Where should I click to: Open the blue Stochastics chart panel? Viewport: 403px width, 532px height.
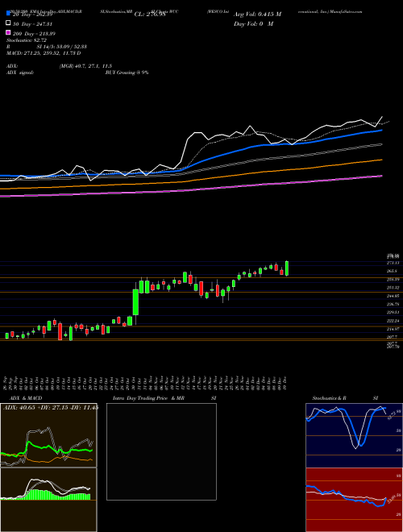coord(354,435)
